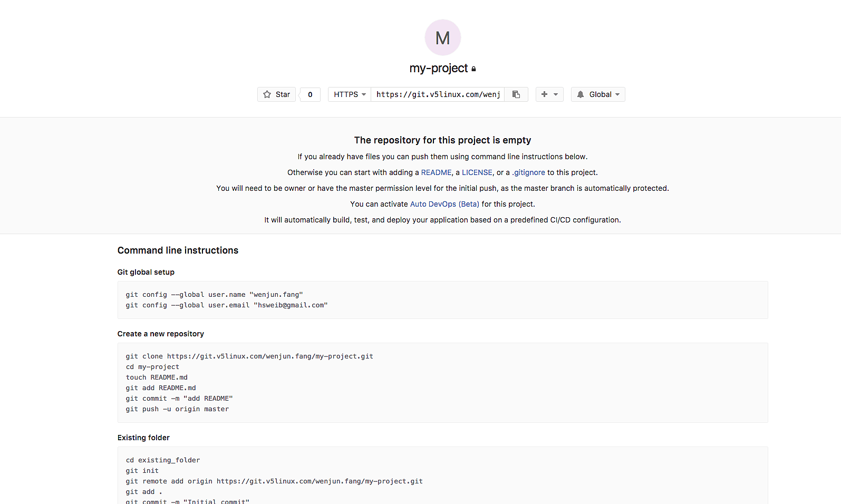Image resolution: width=841 pixels, height=504 pixels.
Task: Click the repository is empty heading
Action: [x=442, y=140]
